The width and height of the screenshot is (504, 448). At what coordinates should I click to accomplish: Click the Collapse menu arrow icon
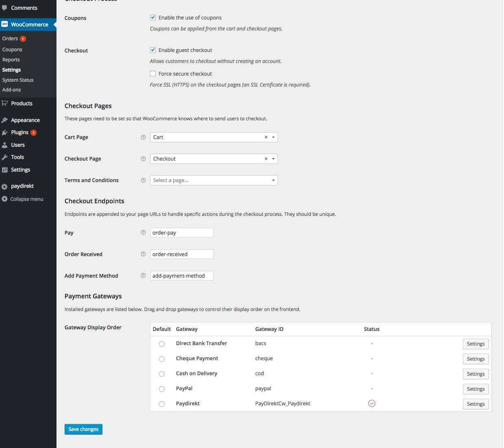click(5, 199)
